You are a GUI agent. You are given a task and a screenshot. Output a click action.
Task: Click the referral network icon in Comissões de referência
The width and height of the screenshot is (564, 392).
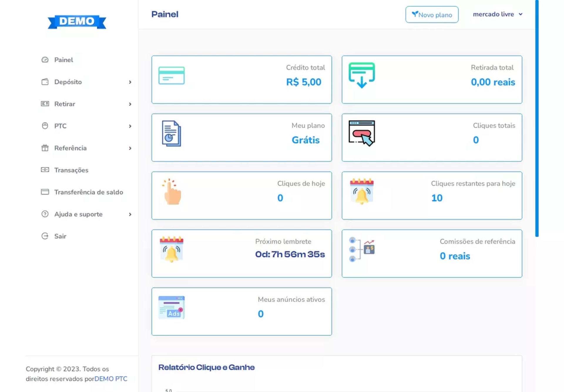(x=362, y=249)
